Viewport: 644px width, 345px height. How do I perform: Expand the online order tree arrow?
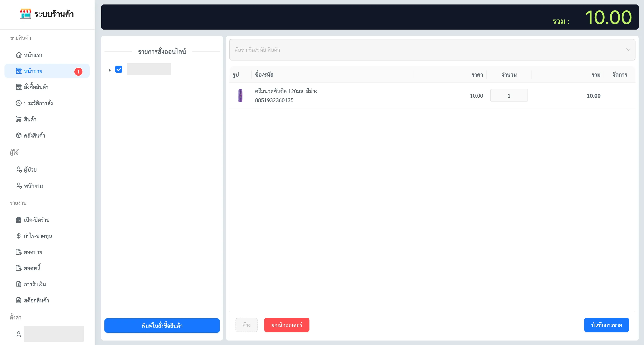(110, 70)
